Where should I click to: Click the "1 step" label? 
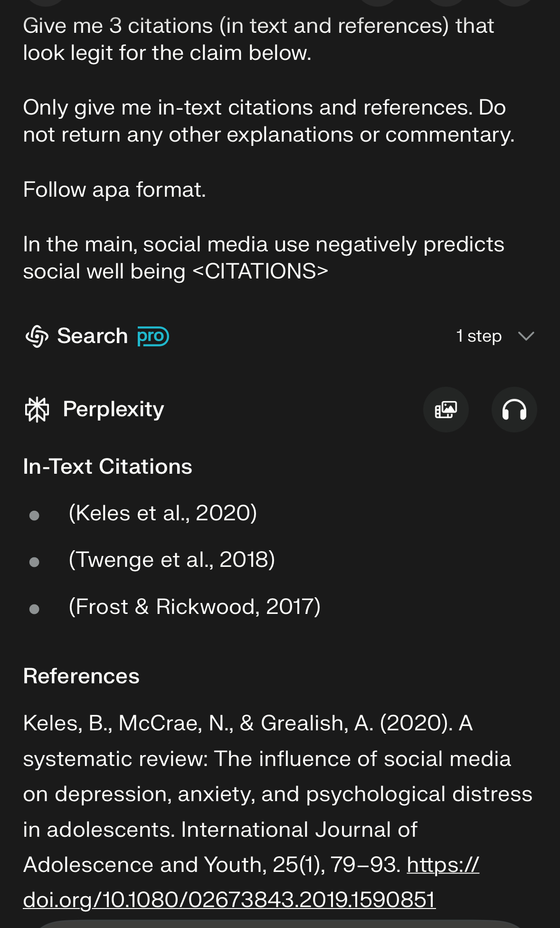click(478, 336)
